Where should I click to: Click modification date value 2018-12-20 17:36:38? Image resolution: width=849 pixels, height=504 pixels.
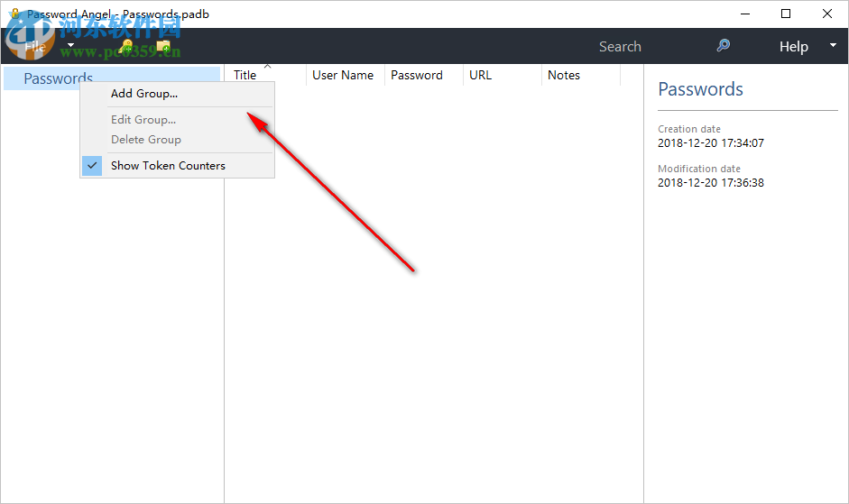(710, 182)
